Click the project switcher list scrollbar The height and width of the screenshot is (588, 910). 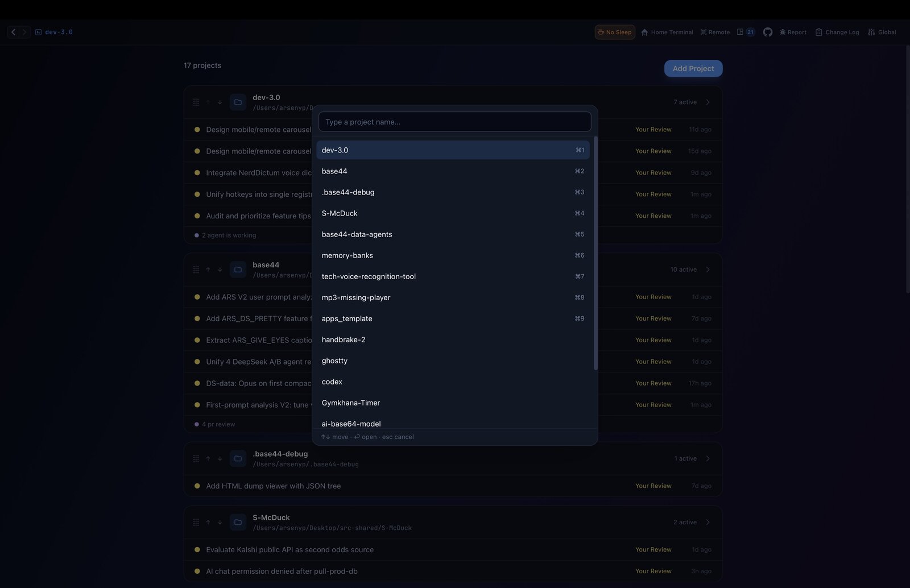(595, 253)
